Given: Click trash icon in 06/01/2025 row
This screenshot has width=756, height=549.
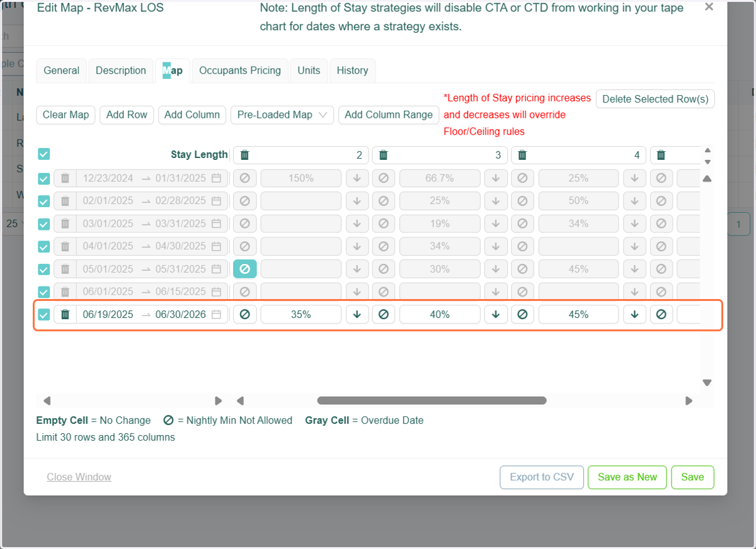Looking at the screenshot, I should pos(65,291).
